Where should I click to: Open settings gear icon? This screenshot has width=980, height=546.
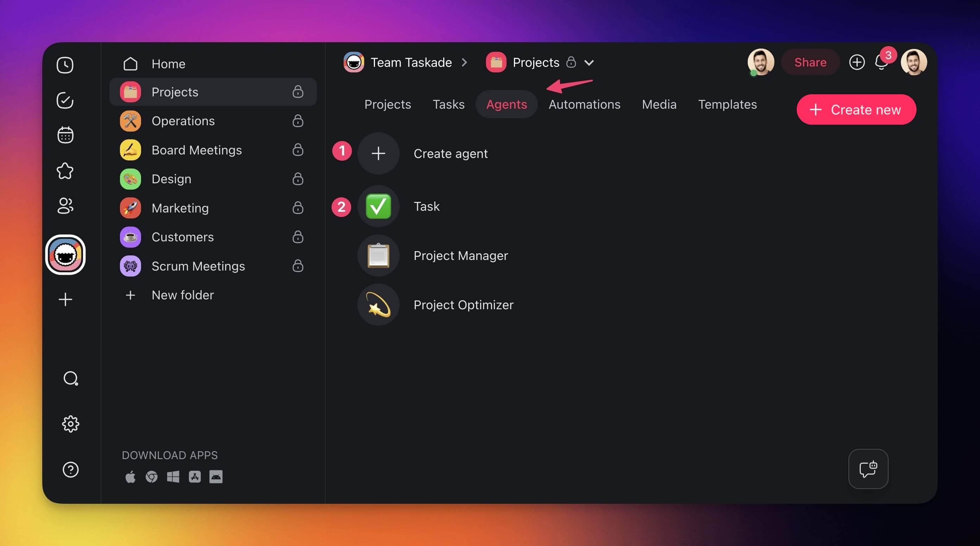point(70,424)
